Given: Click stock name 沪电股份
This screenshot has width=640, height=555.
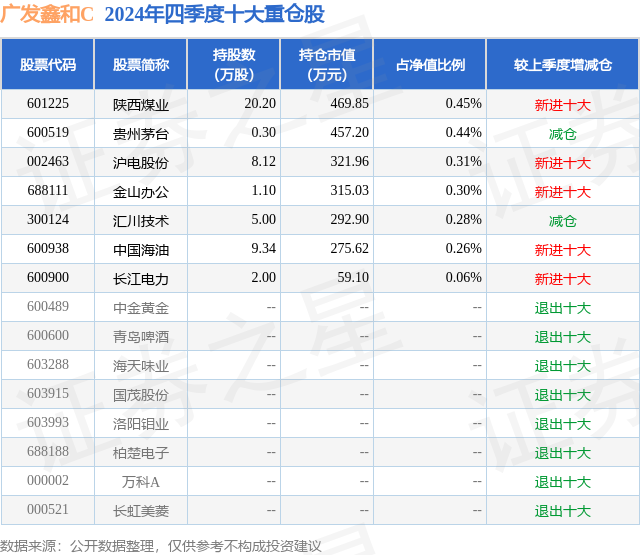Looking at the screenshot, I should (x=141, y=163).
